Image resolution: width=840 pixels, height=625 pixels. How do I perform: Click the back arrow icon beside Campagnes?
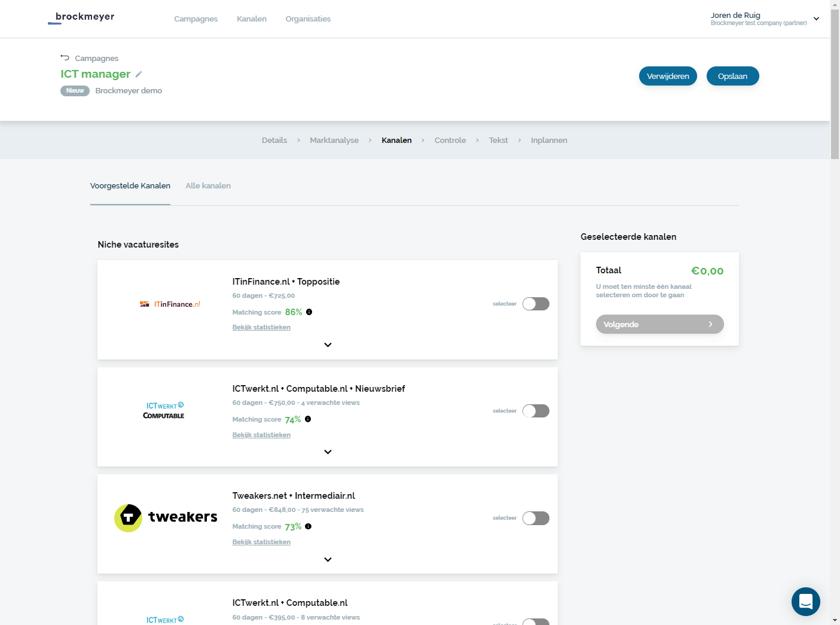click(65, 57)
